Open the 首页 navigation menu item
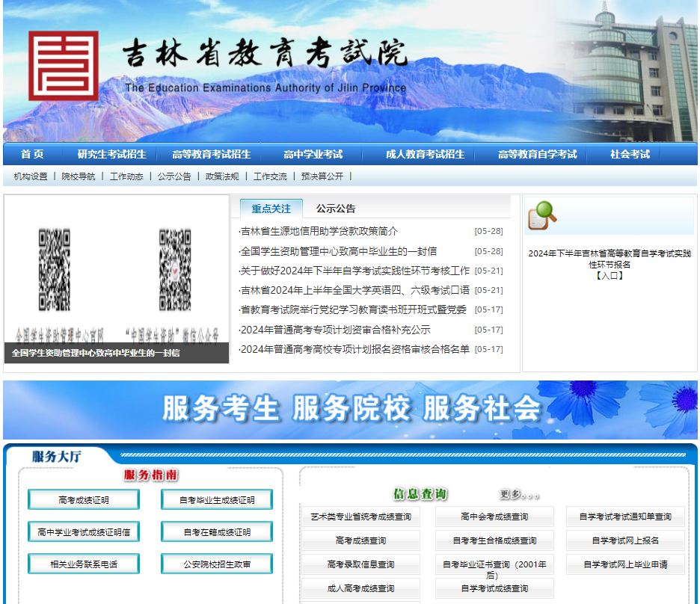 click(32, 155)
